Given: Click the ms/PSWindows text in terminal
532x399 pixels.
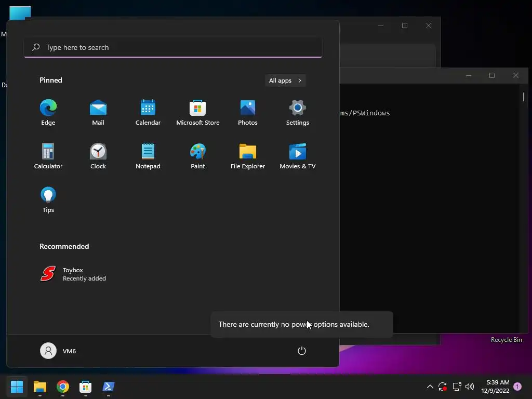Looking at the screenshot, I should pos(365,113).
